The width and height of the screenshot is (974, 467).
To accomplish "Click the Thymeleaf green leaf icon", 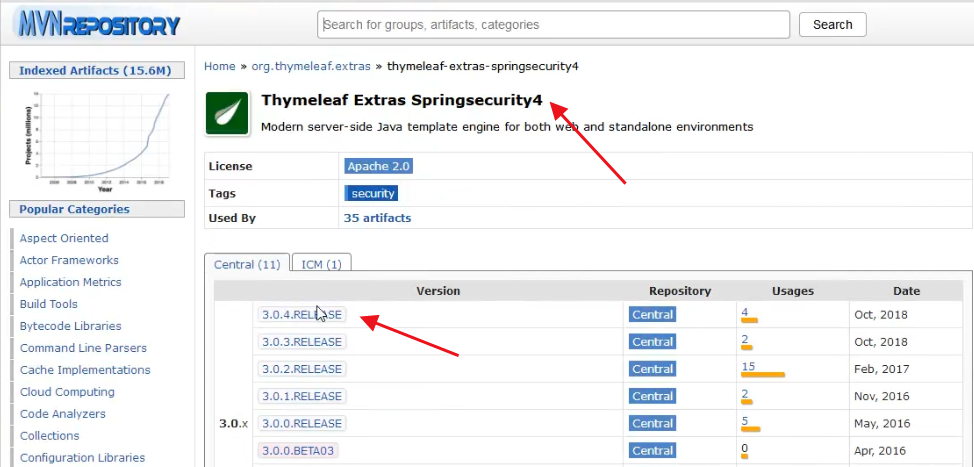I will click(x=227, y=113).
